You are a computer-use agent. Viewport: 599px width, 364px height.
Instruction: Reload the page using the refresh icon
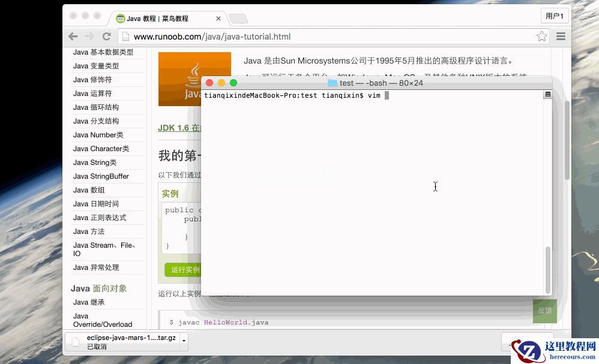107,36
